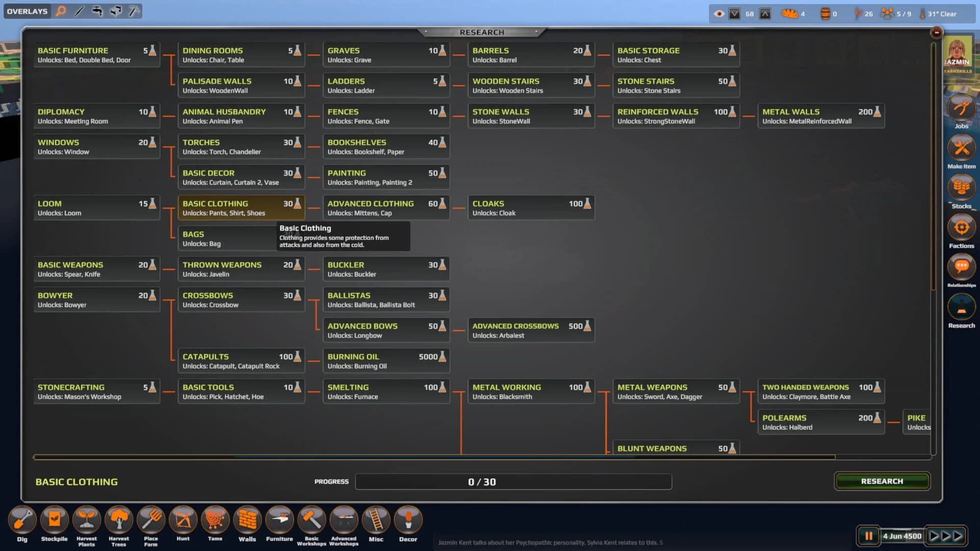The height and width of the screenshot is (551, 980).
Task: Toggle the eye visibility indicator near depth counter
Action: pyautogui.click(x=719, y=14)
